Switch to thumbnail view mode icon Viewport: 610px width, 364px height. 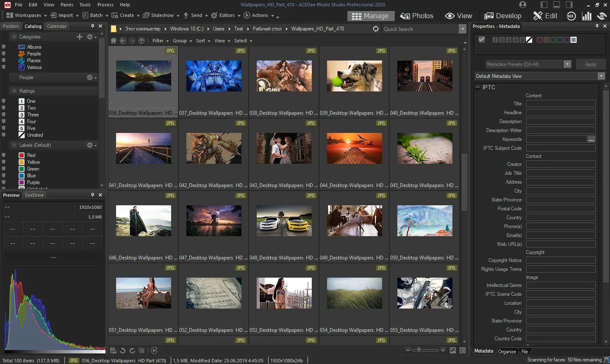[x=453, y=350]
